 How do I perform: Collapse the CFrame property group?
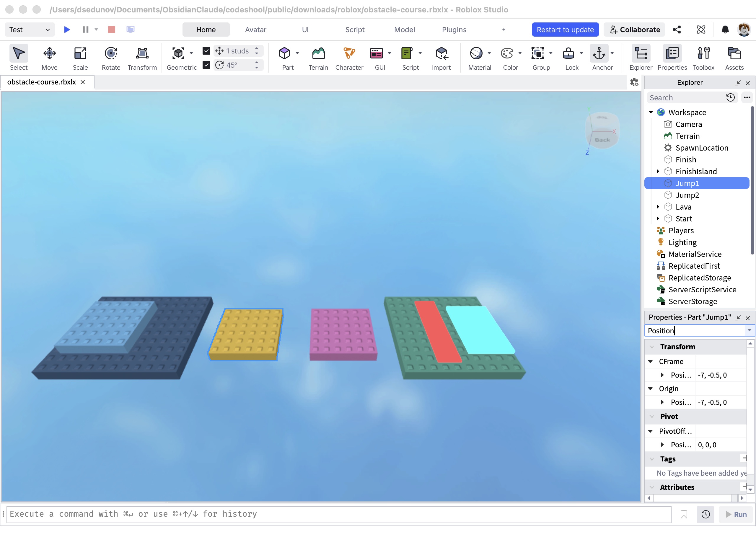[x=650, y=361]
